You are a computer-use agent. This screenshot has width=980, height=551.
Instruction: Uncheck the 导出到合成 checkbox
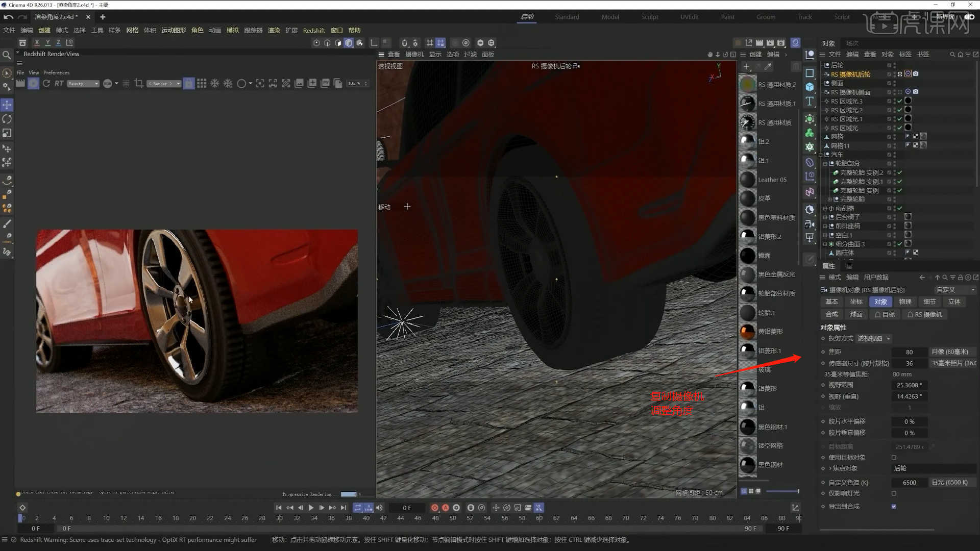[894, 506]
